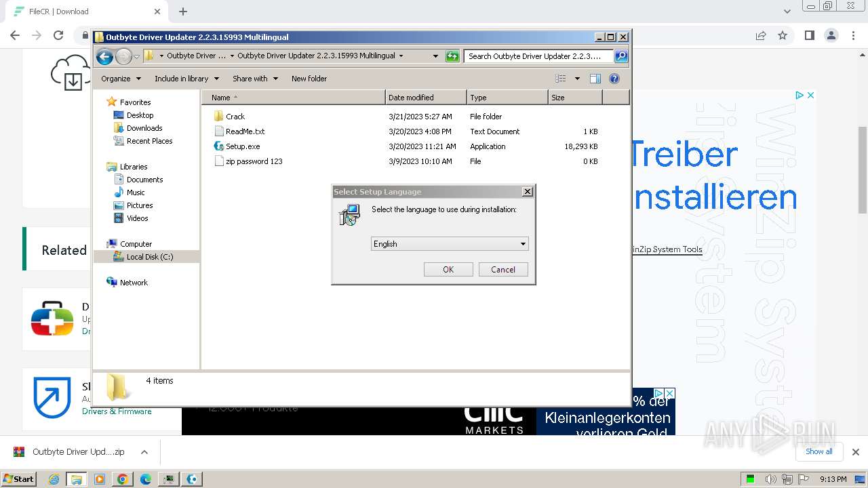The image size is (868, 488).
Task: Click Favorites in the navigation pane
Action: click(135, 102)
